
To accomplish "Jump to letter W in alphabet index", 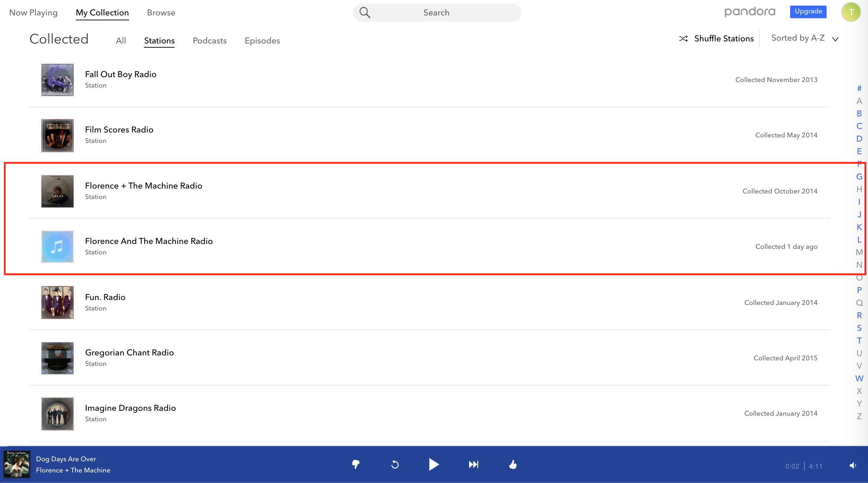I will pyautogui.click(x=859, y=379).
